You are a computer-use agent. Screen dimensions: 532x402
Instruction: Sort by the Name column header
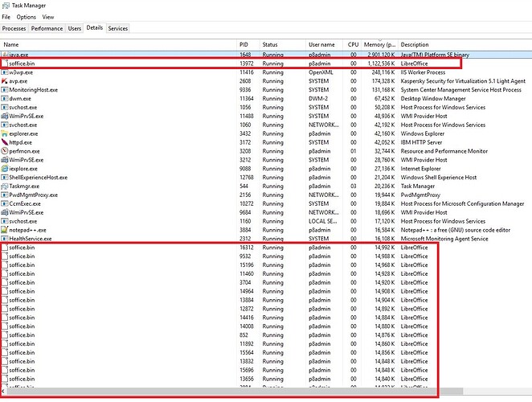pyautogui.click(x=118, y=44)
